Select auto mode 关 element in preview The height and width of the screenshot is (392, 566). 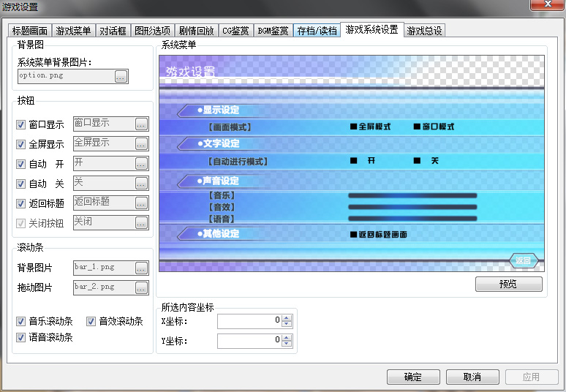point(426,161)
